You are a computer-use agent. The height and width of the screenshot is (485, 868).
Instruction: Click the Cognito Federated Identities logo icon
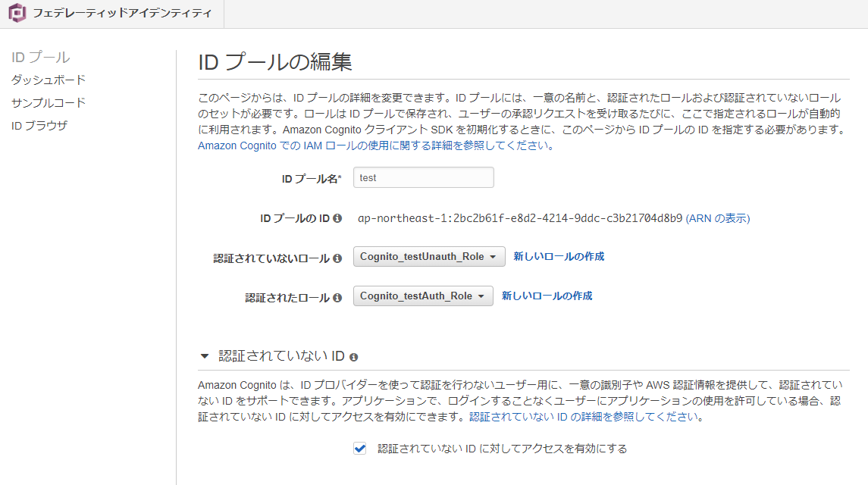point(17,13)
